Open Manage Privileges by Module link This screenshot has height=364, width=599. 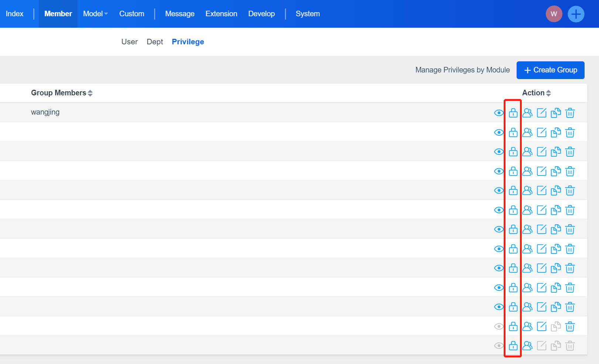tap(462, 70)
